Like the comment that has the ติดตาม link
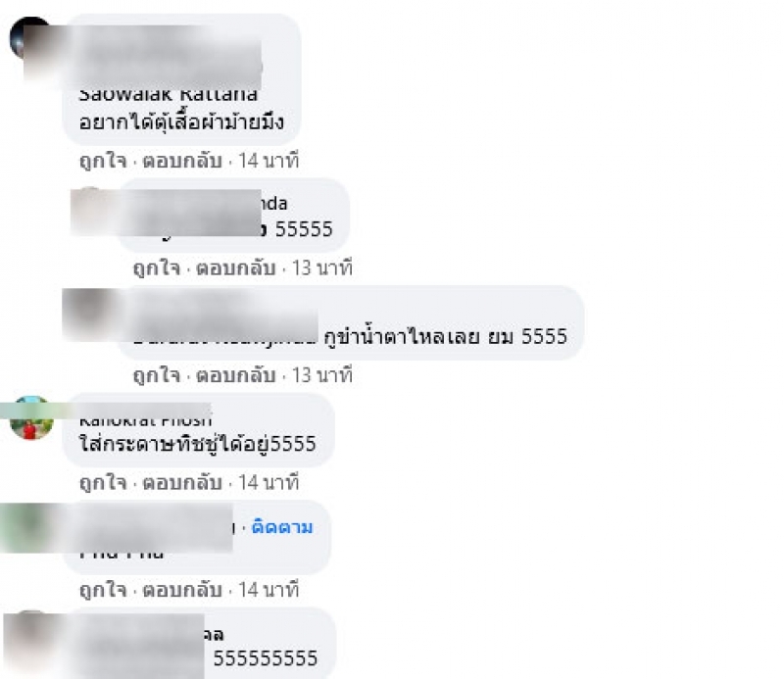 (103, 591)
